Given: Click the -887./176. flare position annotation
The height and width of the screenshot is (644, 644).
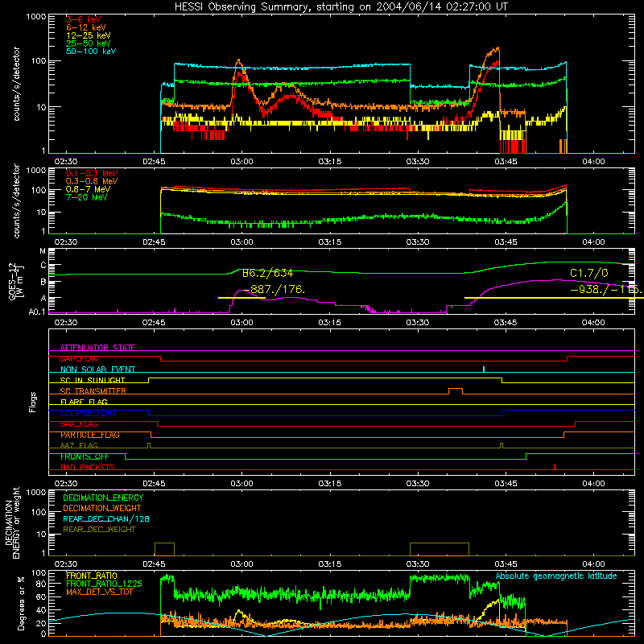Looking at the screenshot, I should tap(274, 290).
